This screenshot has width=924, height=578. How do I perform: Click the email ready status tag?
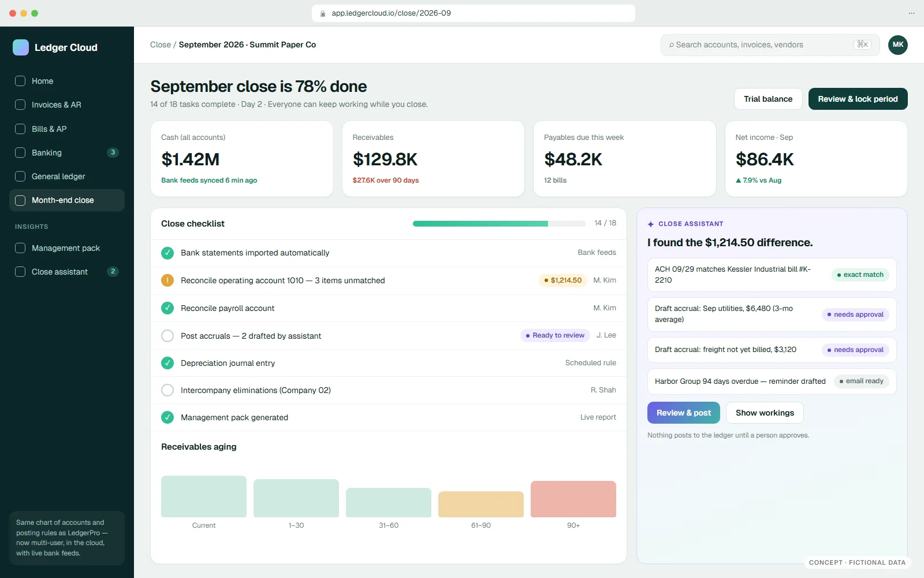(x=861, y=381)
